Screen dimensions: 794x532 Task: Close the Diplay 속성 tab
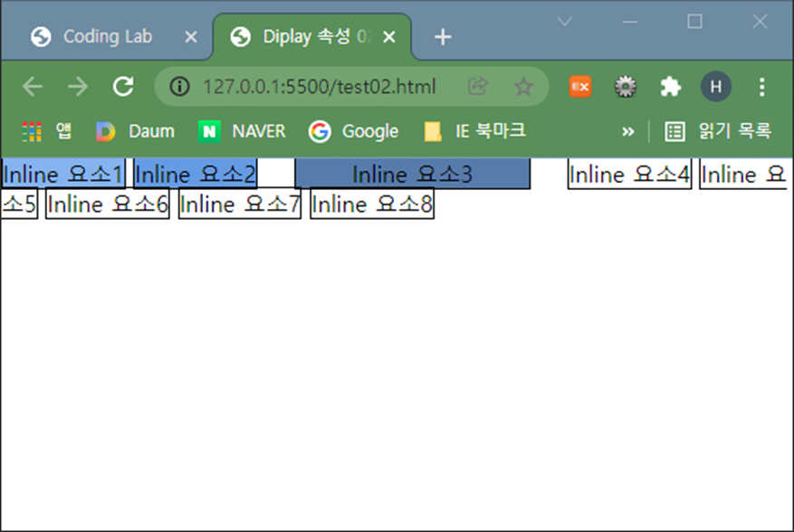click(389, 37)
